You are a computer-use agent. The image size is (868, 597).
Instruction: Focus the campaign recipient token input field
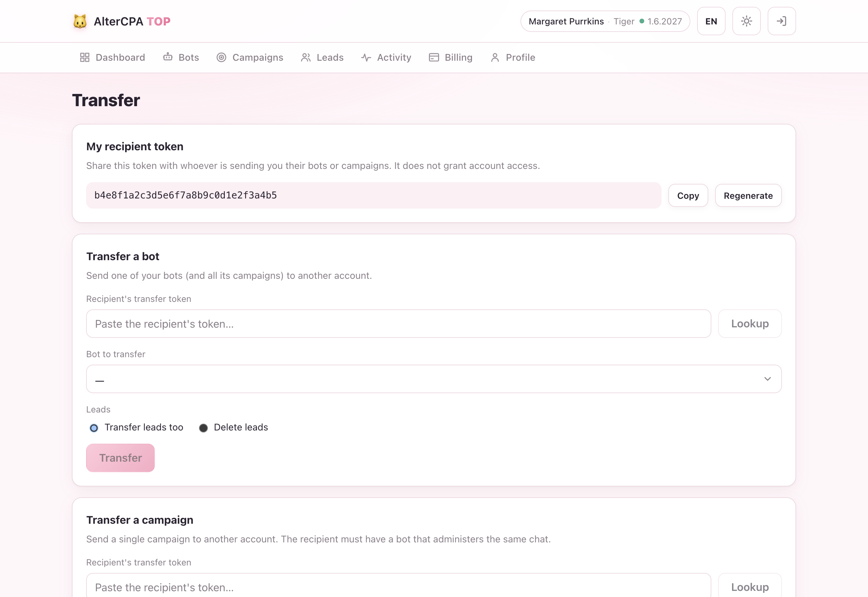[x=398, y=586]
